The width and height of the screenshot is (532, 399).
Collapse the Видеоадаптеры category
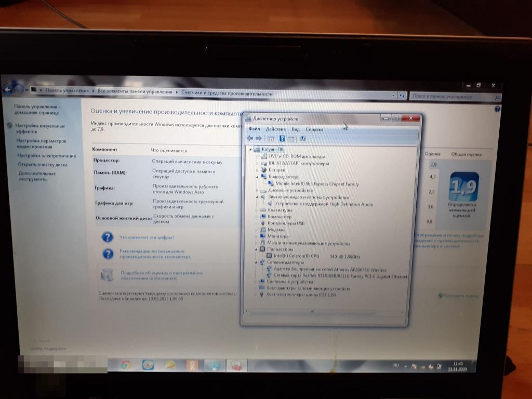tap(257, 177)
